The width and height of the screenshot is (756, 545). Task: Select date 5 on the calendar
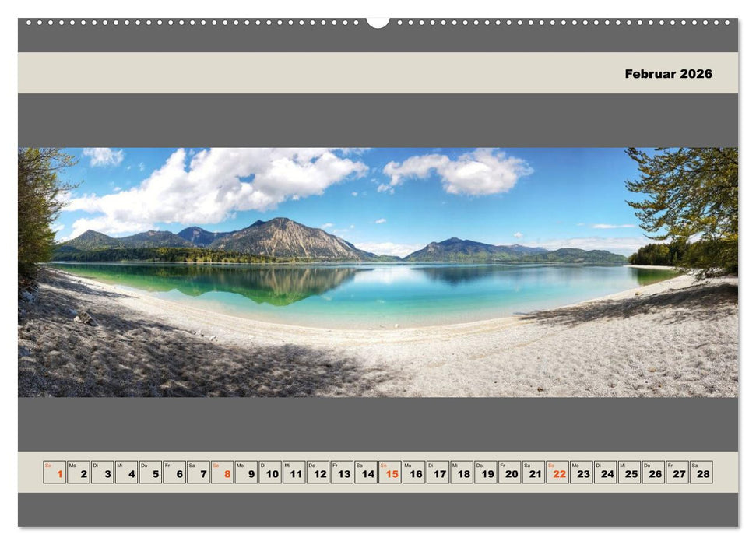(151, 472)
